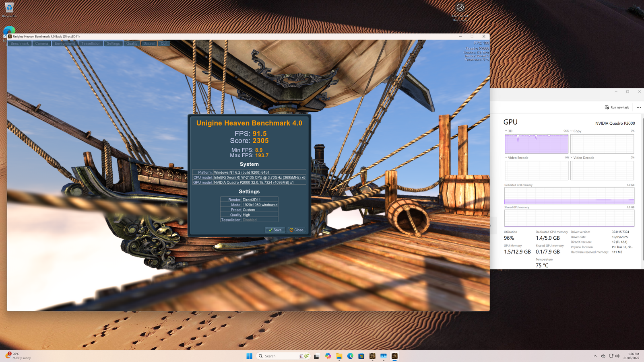Click the Platform value Windows NT 6.2
Screen dimensions: 644x362
point(242,172)
